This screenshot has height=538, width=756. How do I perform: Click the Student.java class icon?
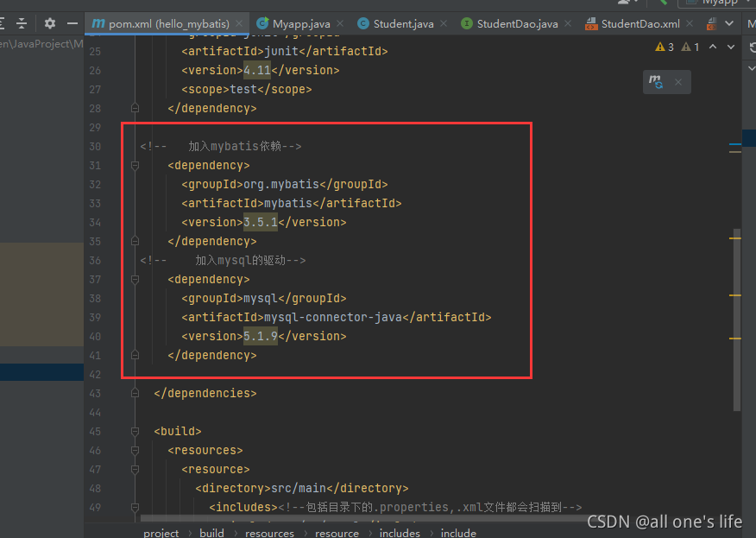[x=363, y=23]
